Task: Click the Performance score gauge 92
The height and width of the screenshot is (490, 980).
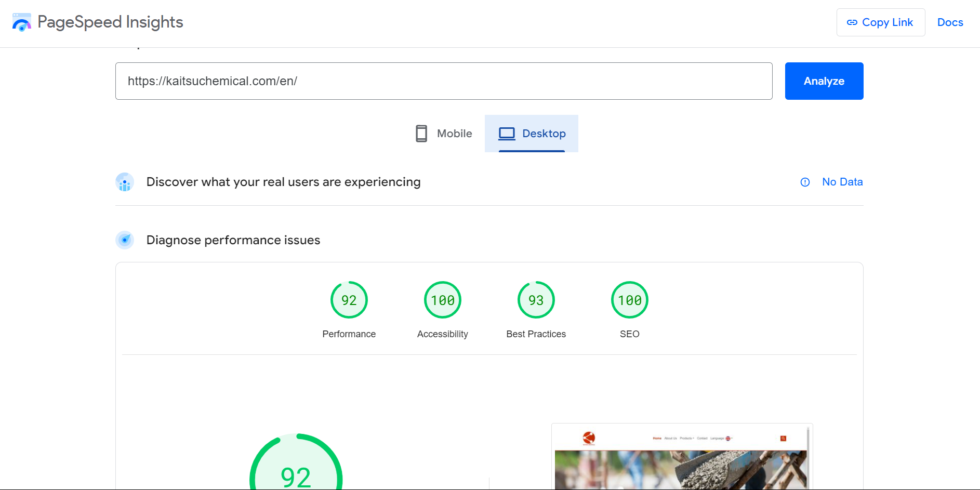Action: 349,300
